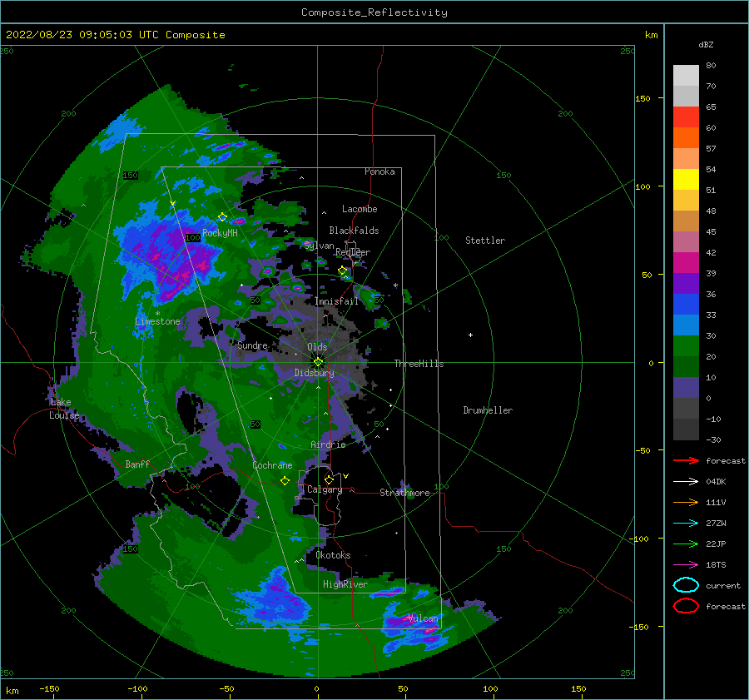Click the Limestone label
Viewport: 749px width, 700px height.
157,321
